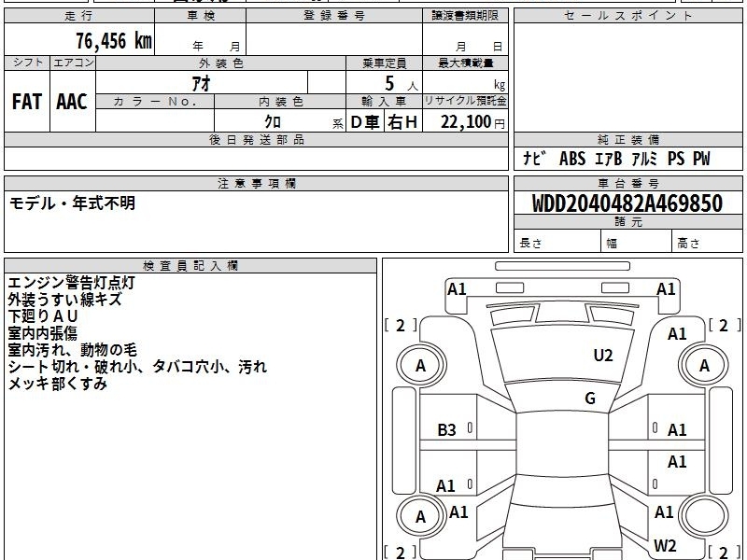
Task: Click the シフト header cell
Action: click(x=27, y=63)
